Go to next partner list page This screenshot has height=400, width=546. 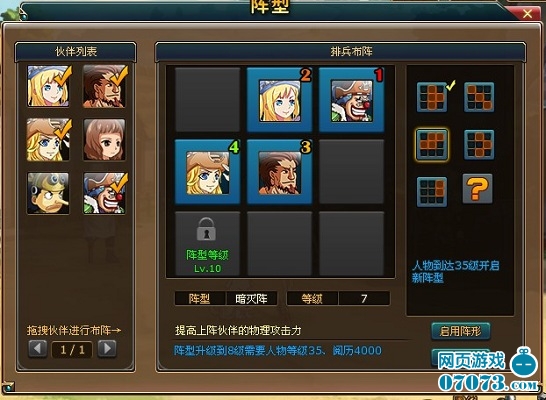coord(107,348)
